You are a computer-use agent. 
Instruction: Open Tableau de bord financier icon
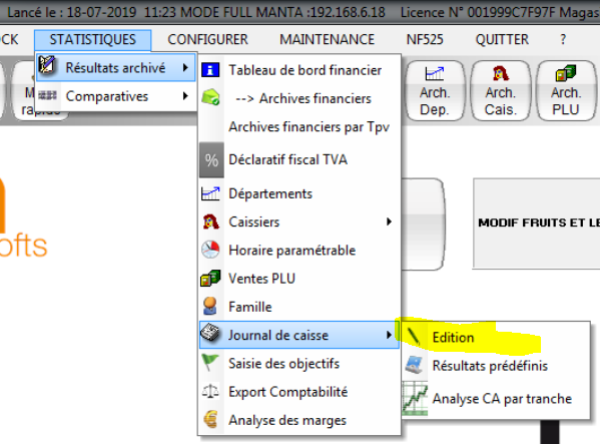(x=211, y=70)
